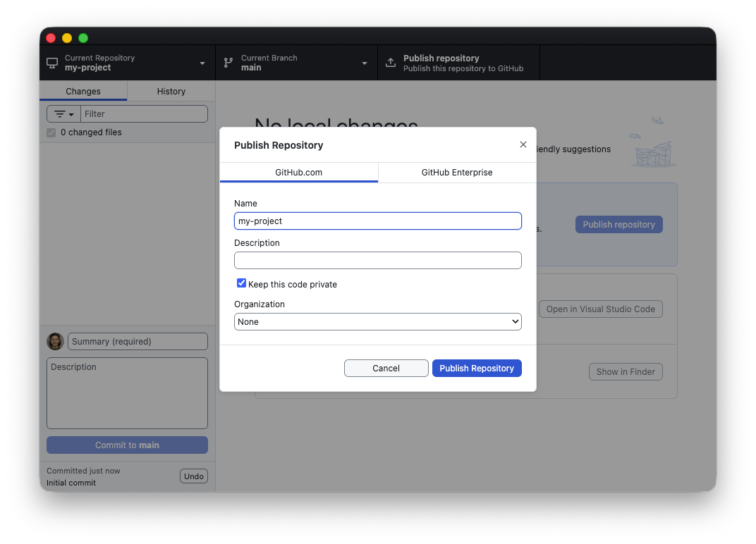Open the filter options icon button
Image resolution: width=756 pixels, height=544 pixels.
pos(63,114)
